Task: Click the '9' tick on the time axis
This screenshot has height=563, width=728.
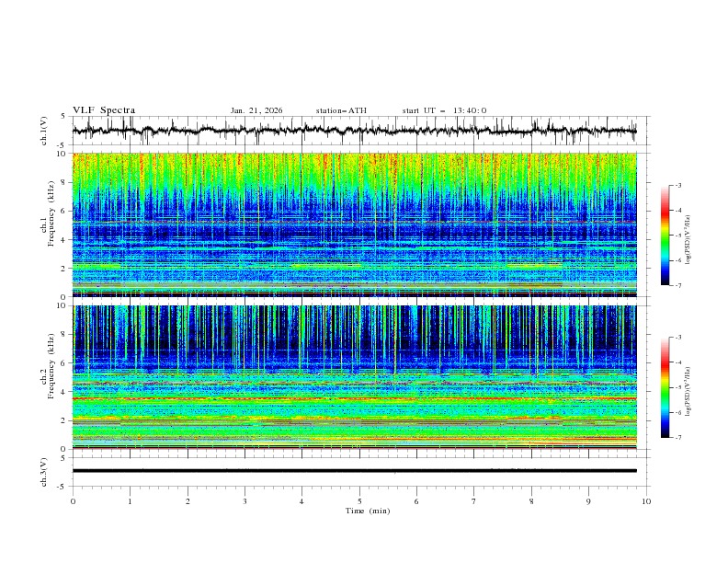Action: pyautogui.click(x=588, y=501)
